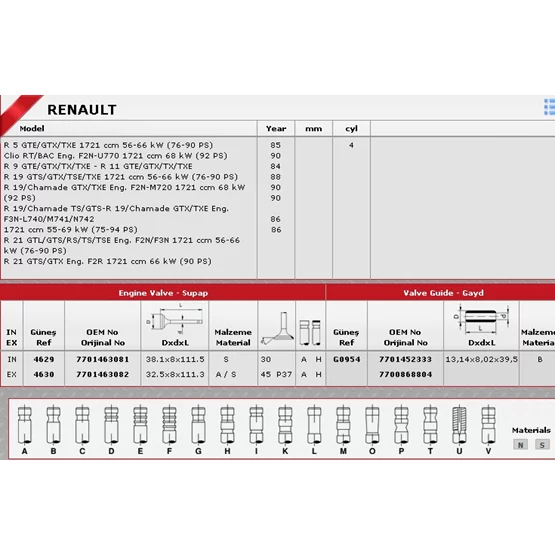Viewport: 555px width, 555px height.
Task: Click the engine valve DxdxL dimension diagram
Action: pyautogui.click(x=175, y=319)
